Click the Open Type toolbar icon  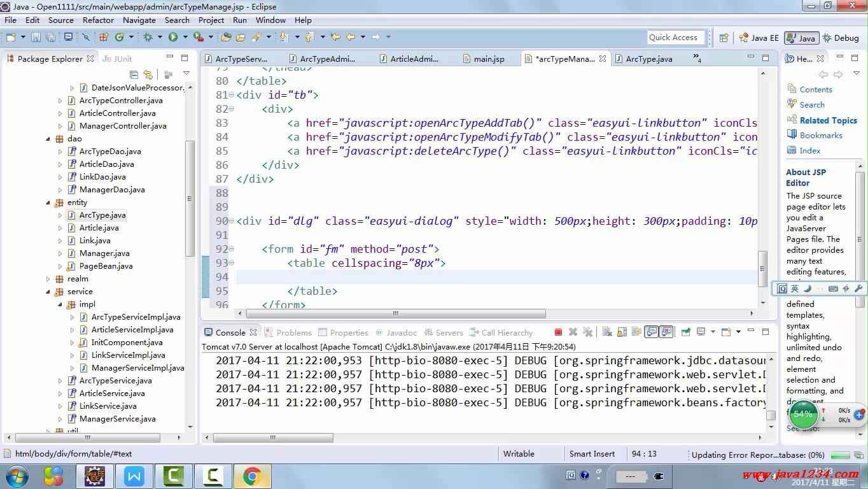(226, 37)
